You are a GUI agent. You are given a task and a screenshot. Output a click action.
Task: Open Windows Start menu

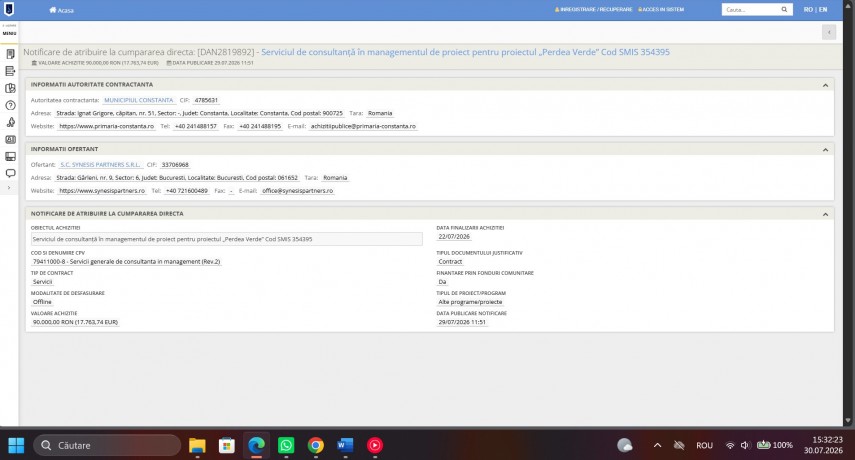coord(16,445)
